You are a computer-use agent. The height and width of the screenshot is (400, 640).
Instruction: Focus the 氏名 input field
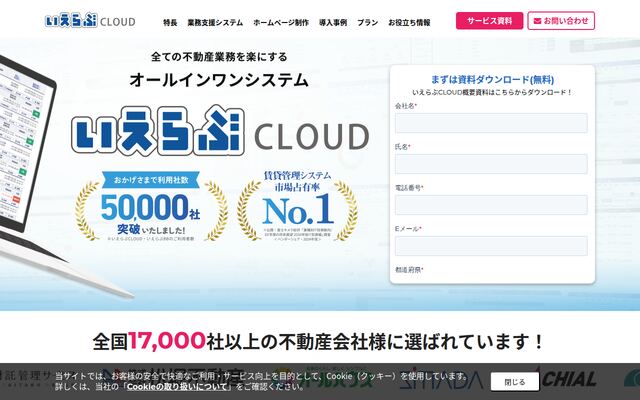click(491, 164)
